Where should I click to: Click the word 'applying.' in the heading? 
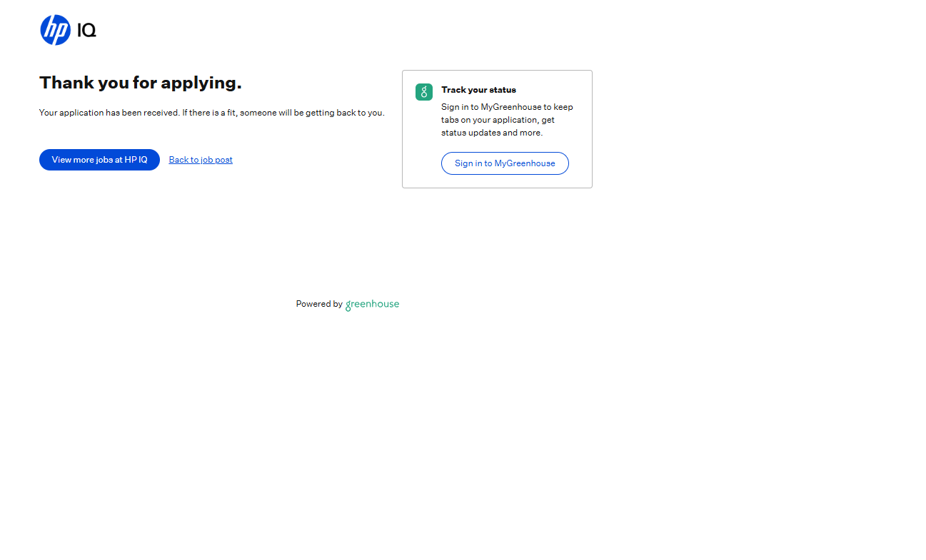click(201, 83)
